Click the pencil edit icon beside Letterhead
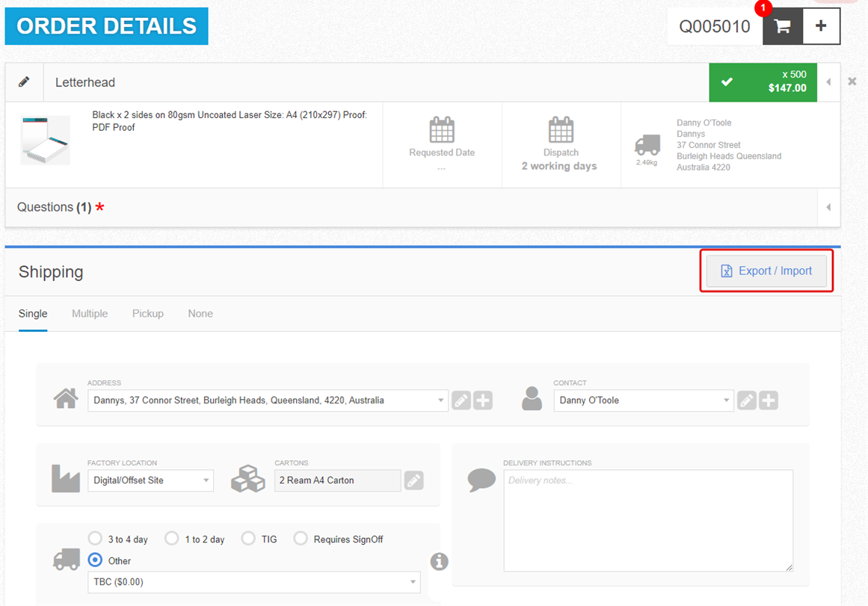This screenshot has height=606, width=868. 25,82
